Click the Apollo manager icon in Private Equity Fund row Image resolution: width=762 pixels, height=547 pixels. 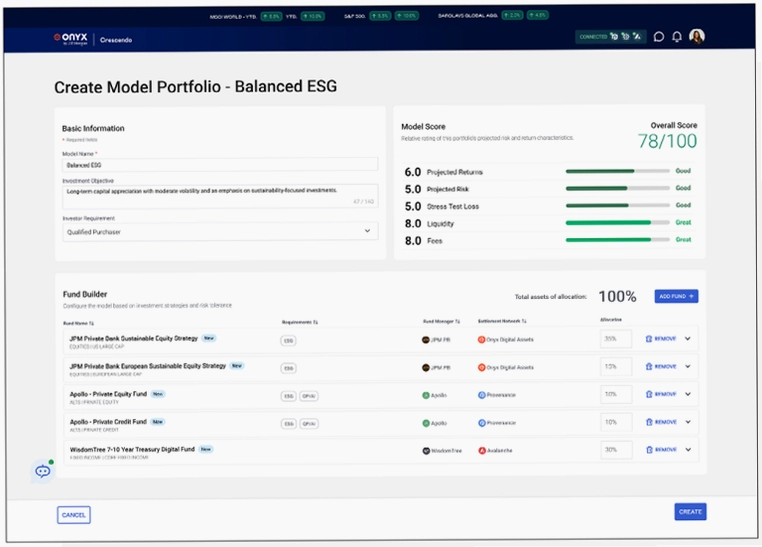426,395
